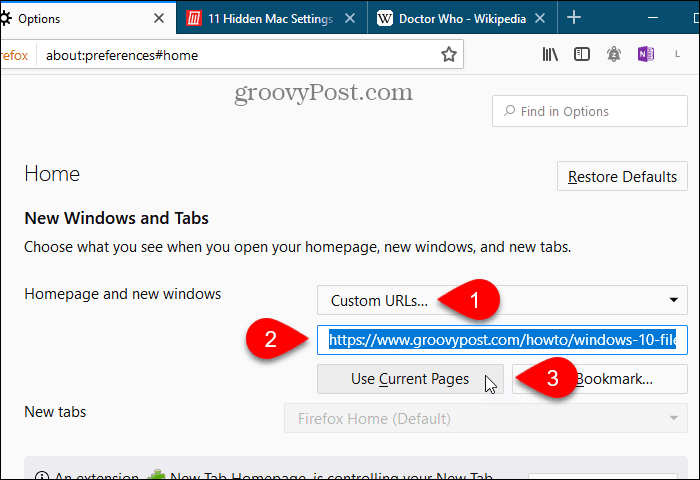700x480 pixels.
Task: Switch to the Options tab
Action: click(88, 18)
